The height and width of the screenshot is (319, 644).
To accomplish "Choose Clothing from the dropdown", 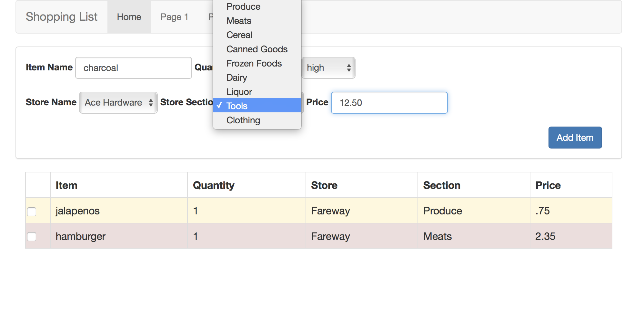I will pyautogui.click(x=243, y=120).
